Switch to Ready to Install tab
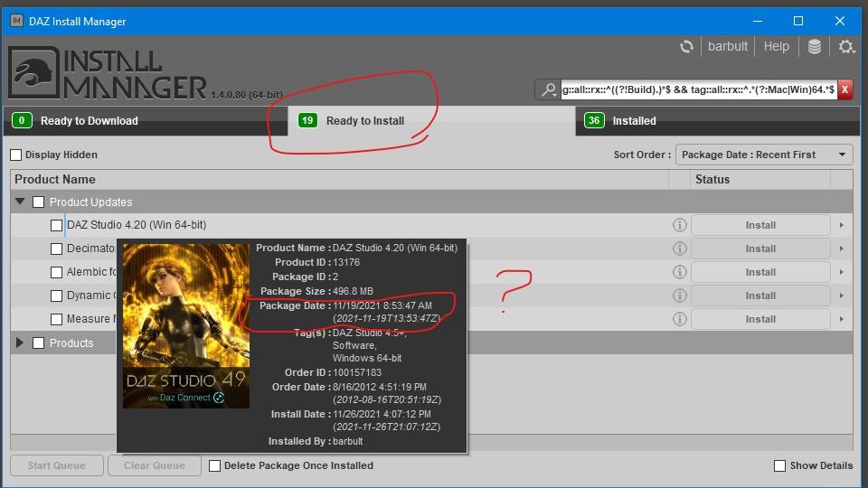 (431, 120)
